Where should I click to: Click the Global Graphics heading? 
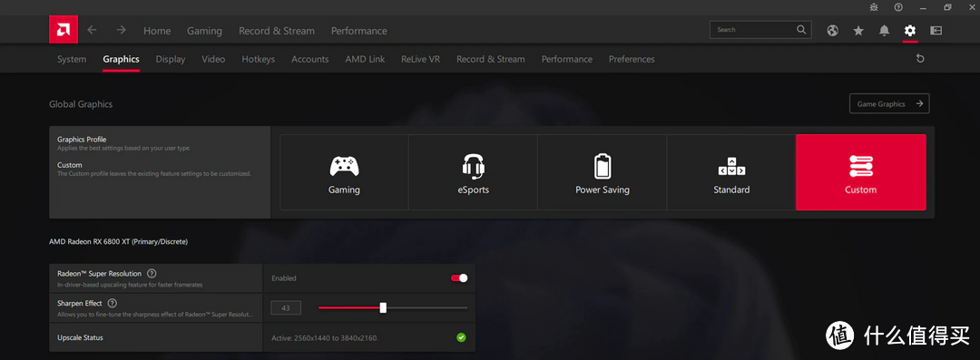coord(81,104)
